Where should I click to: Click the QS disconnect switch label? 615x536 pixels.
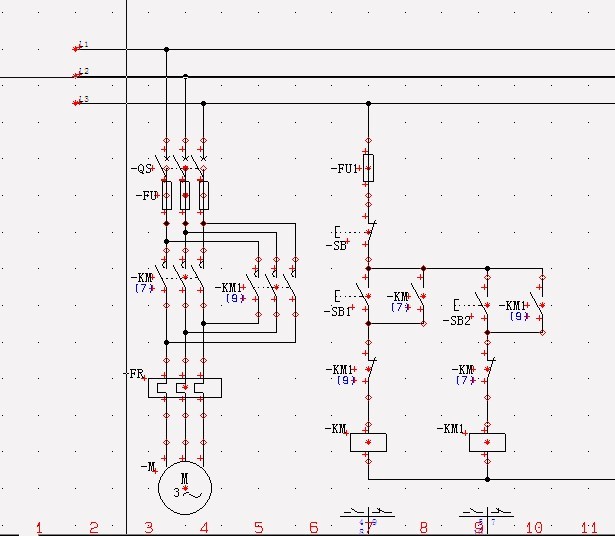pos(142,169)
